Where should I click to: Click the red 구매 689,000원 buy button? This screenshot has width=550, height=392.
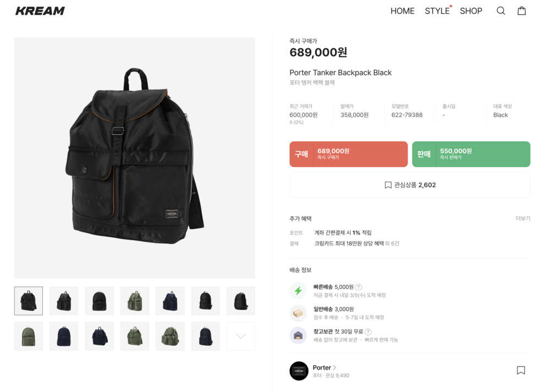348,154
